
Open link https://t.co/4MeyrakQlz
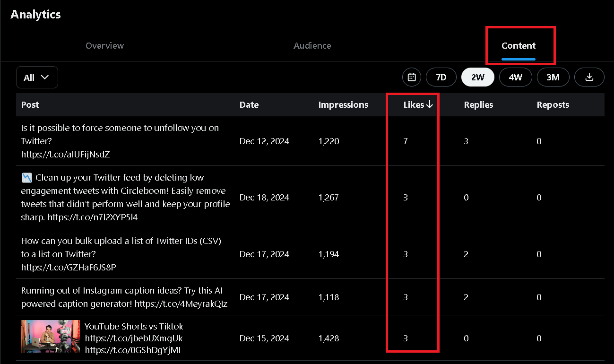coord(181,303)
